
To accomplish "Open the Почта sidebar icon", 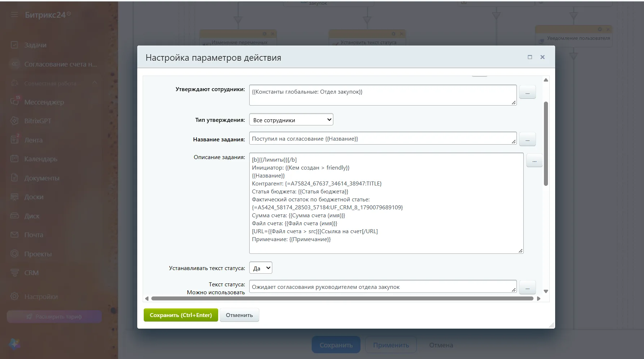I will [x=14, y=235].
